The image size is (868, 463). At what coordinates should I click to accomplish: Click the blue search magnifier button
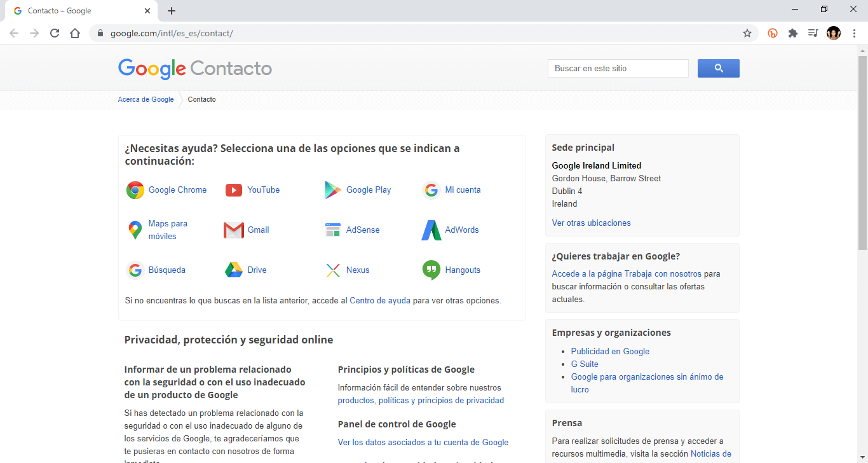pyautogui.click(x=719, y=69)
